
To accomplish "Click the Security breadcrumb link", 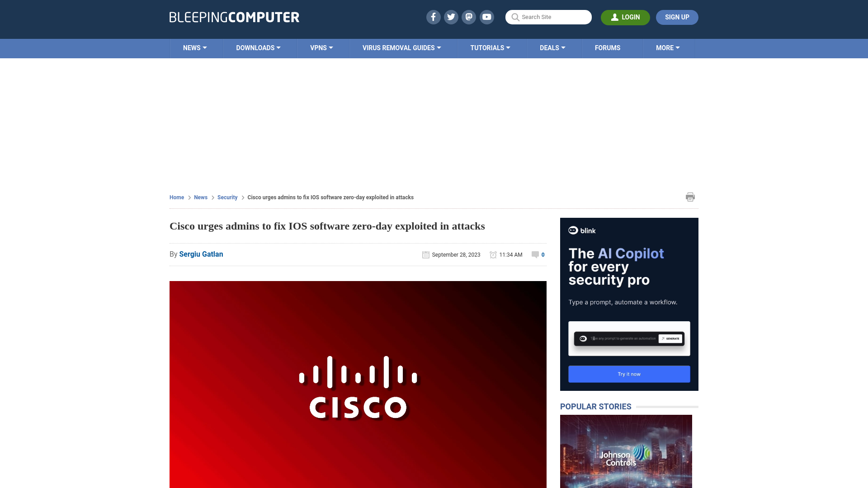I will pyautogui.click(x=227, y=197).
